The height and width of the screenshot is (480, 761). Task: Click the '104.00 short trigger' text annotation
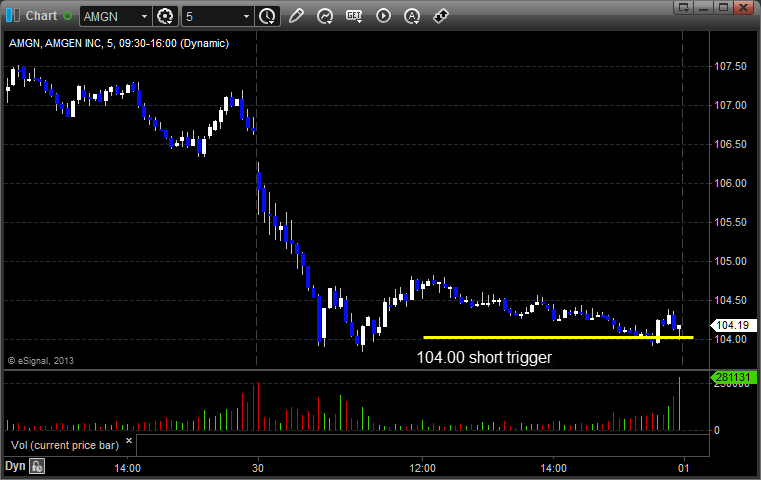pyautogui.click(x=484, y=358)
